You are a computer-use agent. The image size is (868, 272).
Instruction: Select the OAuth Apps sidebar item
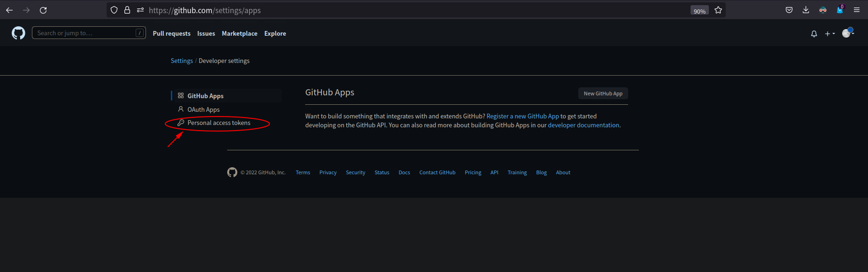pos(226,109)
